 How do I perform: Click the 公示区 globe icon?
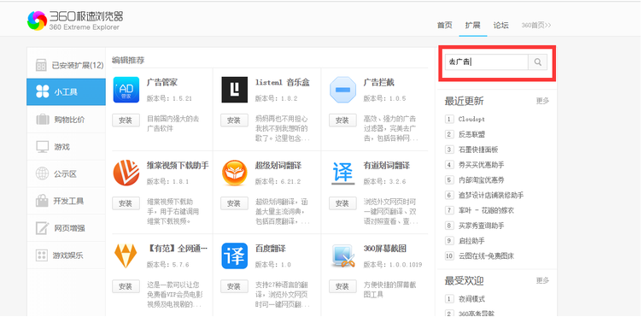[43, 173]
